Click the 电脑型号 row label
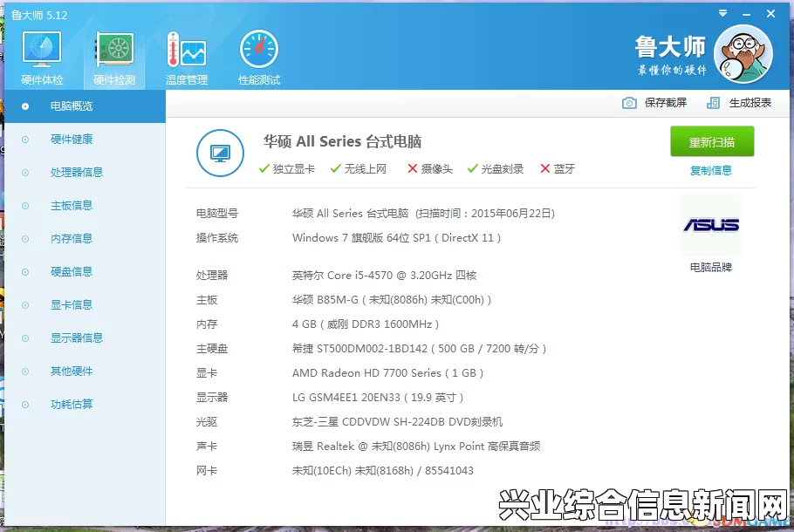This screenshot has width=794, height=532. click(217, 214)
